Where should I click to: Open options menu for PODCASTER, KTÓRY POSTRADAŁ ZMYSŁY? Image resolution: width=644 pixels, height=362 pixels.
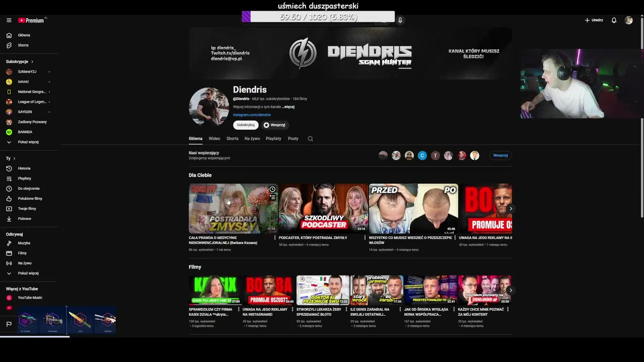point(365,238)
